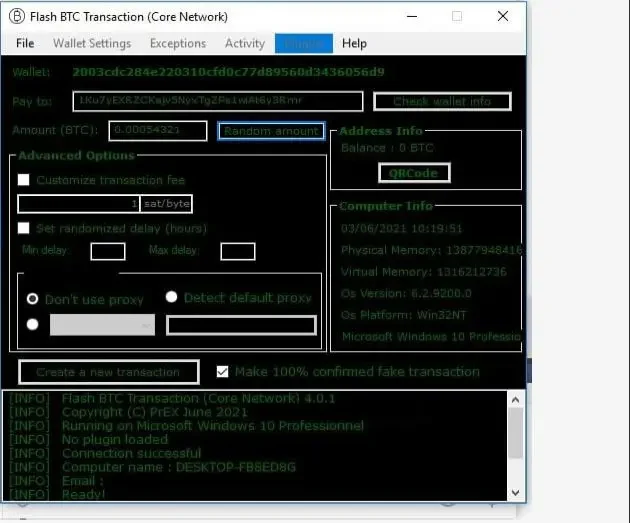Screen dimensions: 630x523
Task: Select the Don't use proxy radio button
Action: tap(33, 299)
